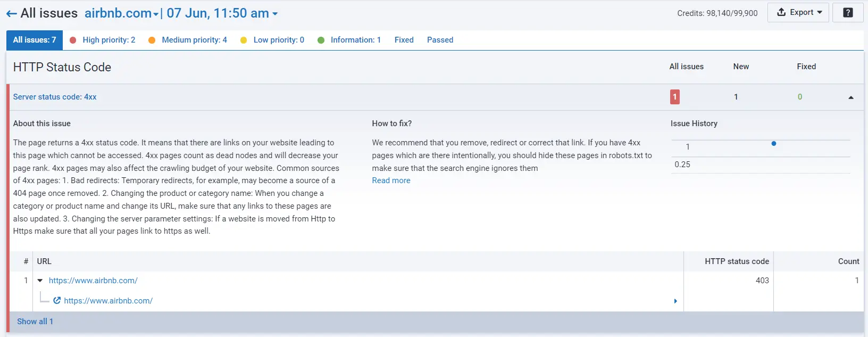Switch to the Fixed tab
The height and width of the screenshot is (337, 868).
(x=404, y=40)
